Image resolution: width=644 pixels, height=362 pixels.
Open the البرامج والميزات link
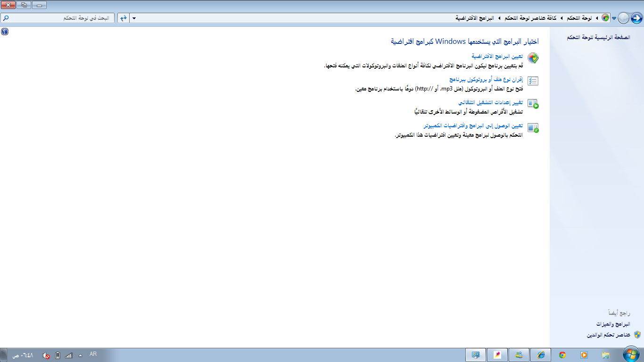613,324
